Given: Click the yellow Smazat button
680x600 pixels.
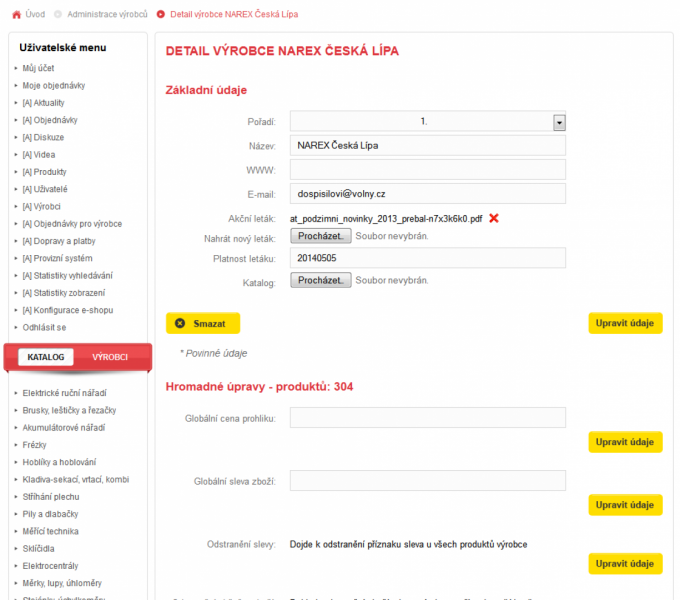Looking at the screenshot, I should [203, 323].
